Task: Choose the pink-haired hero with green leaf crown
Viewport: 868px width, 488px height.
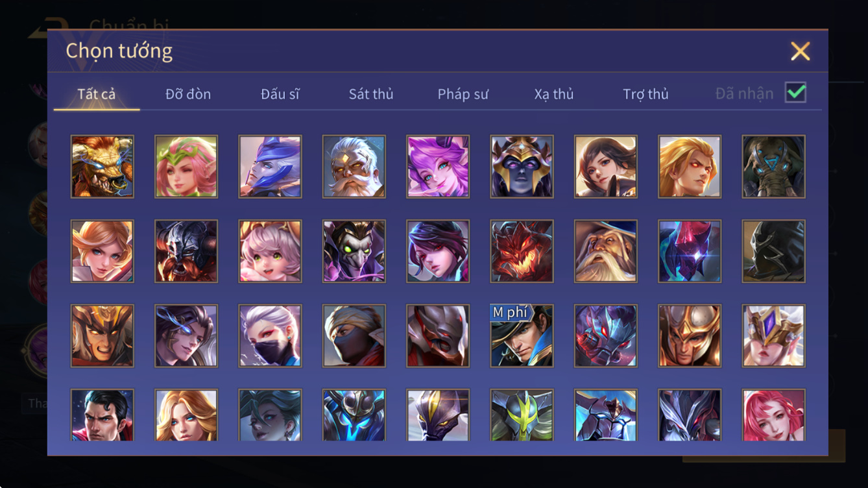Action: point(186,166)
